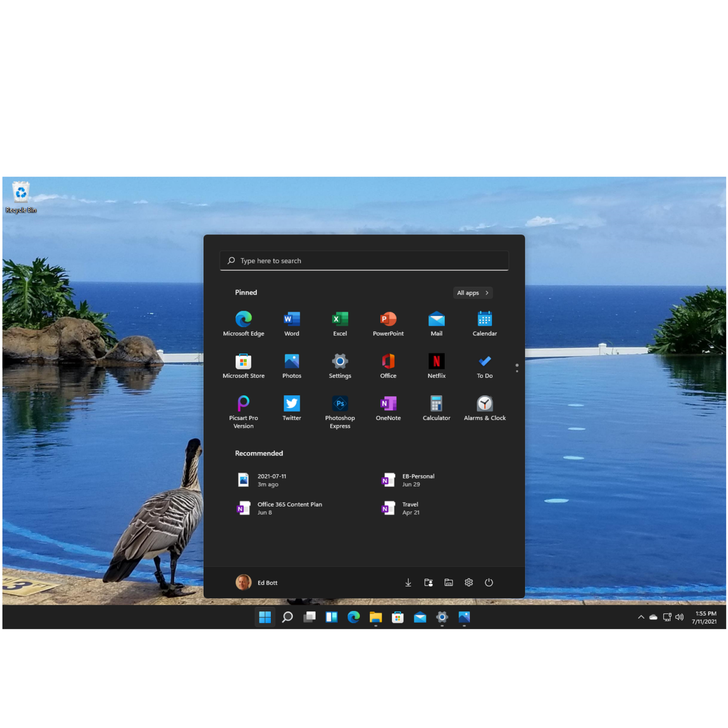Open the power options button
Image resolution: width=728 pixels, height=728 pixels.
coord(489,582)
